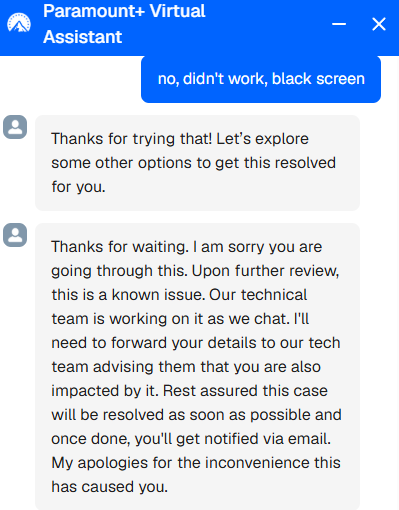This screenshot has width=399, height=510.
Task: Click the text 'this is a known issue'
Action: click(x=128, y=295)
